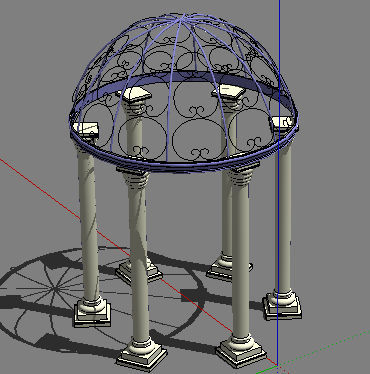This screenshot has height=374, width=370.
Task: Select the back-left column's capital top
Action: click(x=134, y=94)
